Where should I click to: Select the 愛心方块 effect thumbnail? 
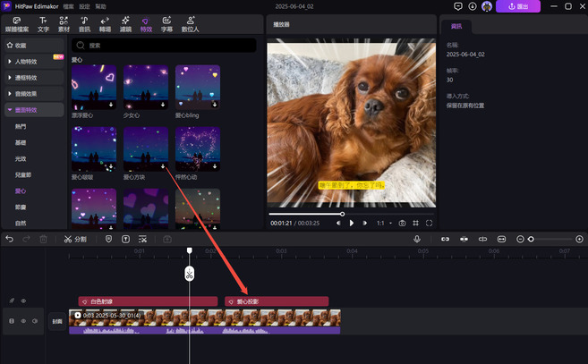tap(146, 149)
